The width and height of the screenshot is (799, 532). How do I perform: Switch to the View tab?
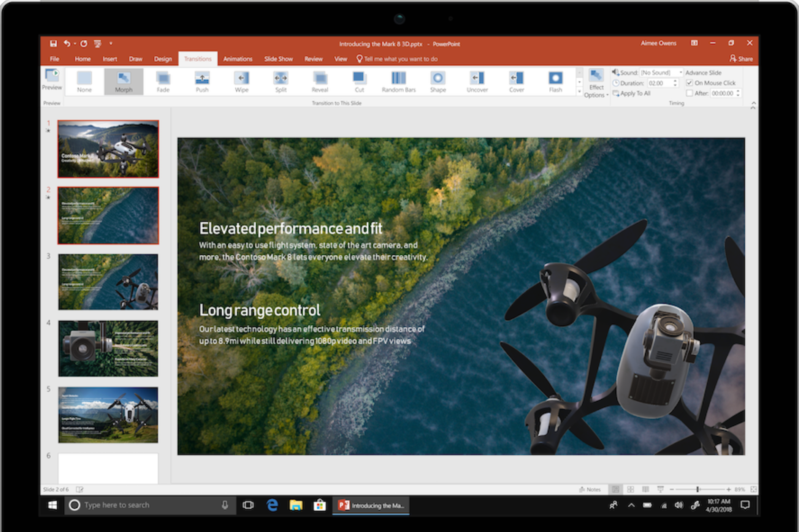tap(341, 59)
